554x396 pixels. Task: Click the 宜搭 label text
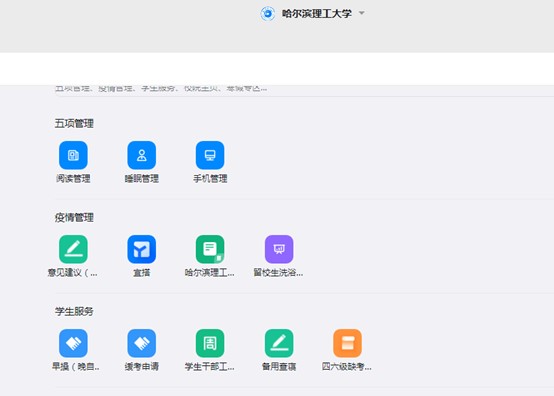click(x=142, y=273)
